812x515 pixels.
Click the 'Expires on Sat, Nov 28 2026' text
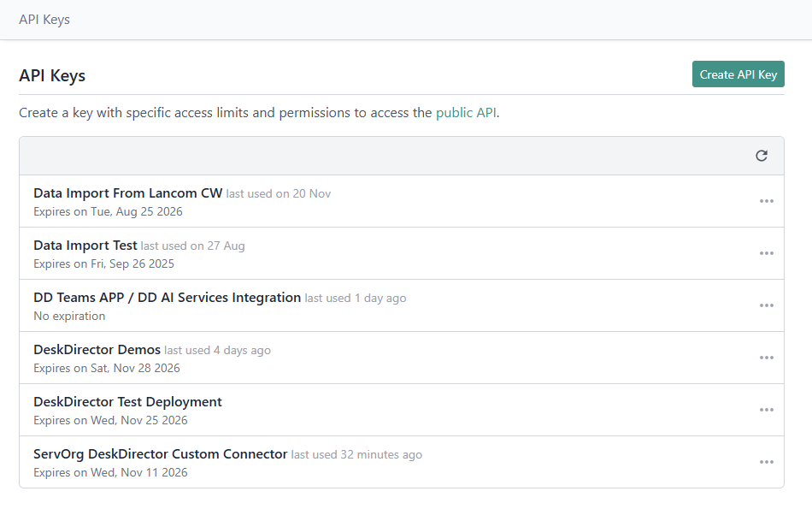107,368
